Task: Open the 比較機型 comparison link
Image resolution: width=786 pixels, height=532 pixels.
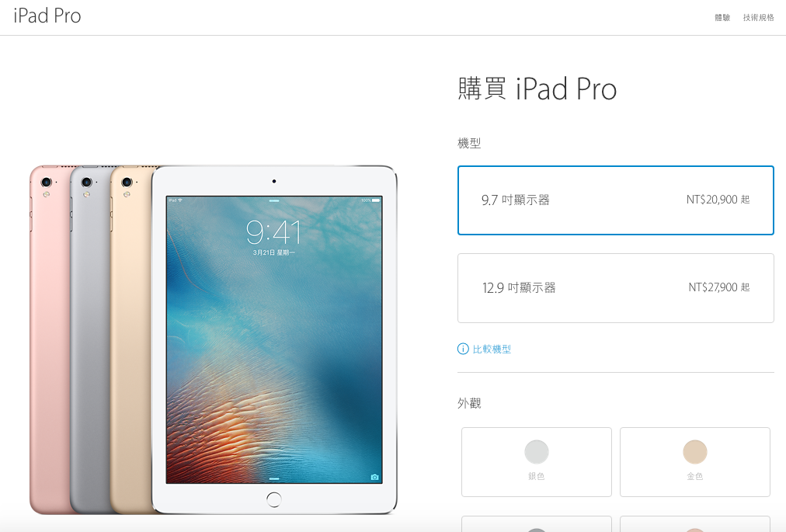Action: coord(492,349)
